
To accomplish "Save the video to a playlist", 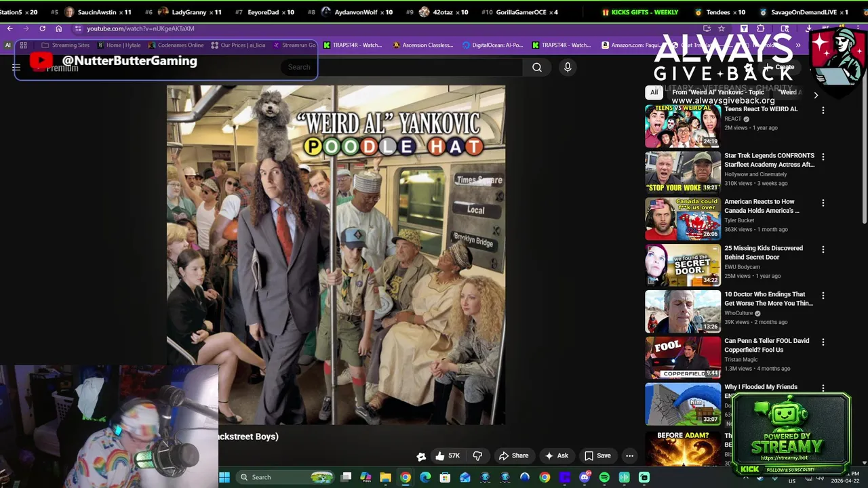I will pos(597,456).
